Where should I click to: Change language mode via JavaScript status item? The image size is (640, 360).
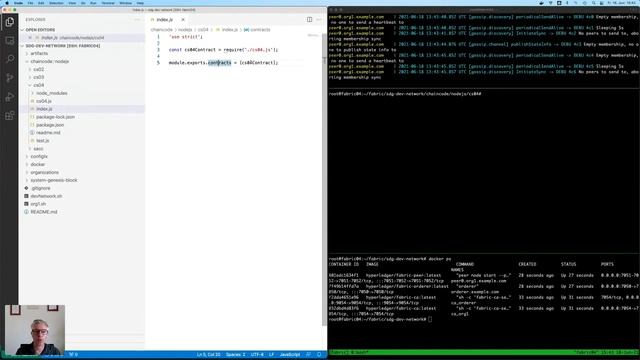[290, 354]
